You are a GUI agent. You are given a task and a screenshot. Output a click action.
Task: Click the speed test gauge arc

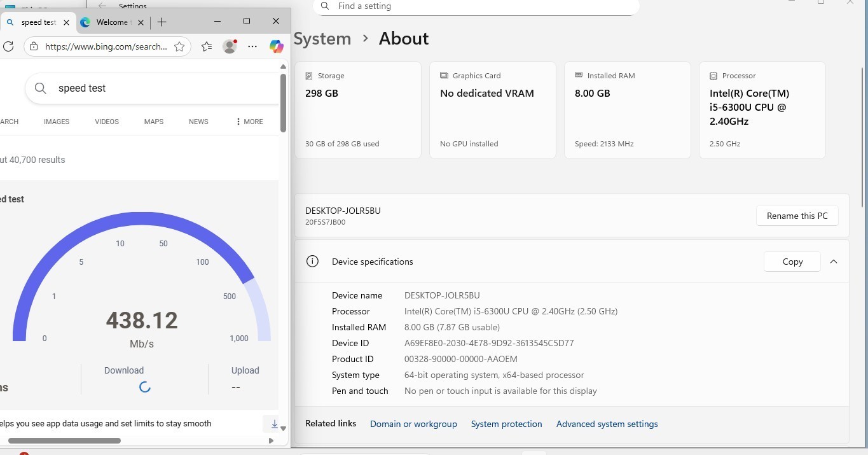[142, 277]
